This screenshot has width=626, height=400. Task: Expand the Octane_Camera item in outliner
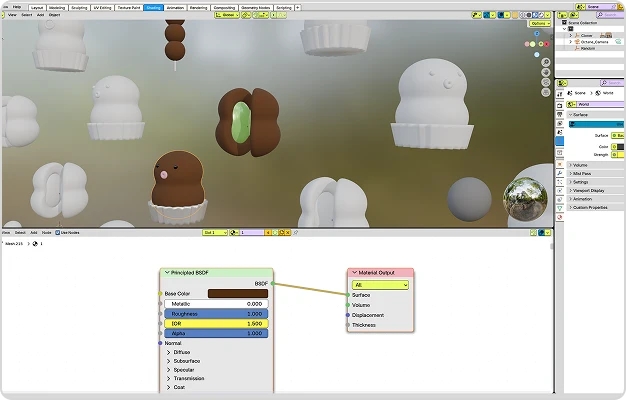571,42
